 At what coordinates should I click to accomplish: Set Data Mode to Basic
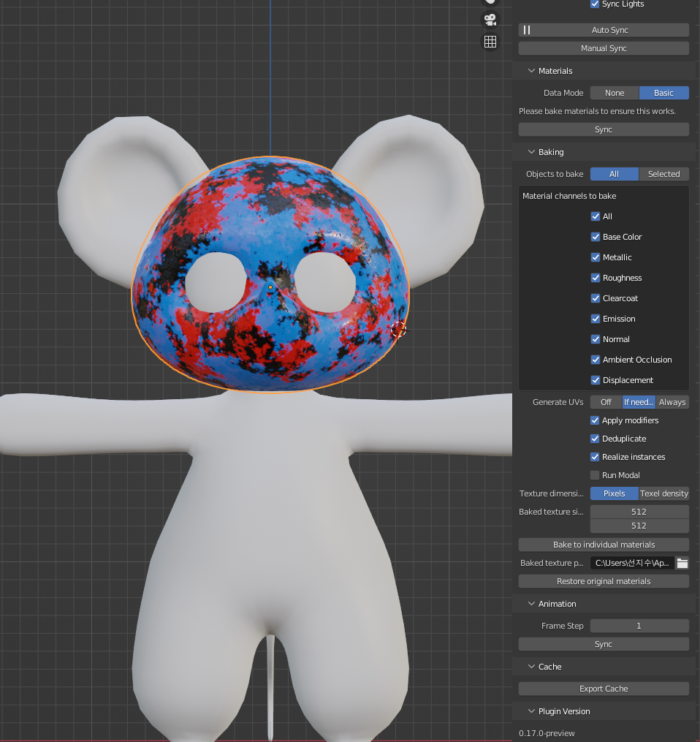pos(663,93)
